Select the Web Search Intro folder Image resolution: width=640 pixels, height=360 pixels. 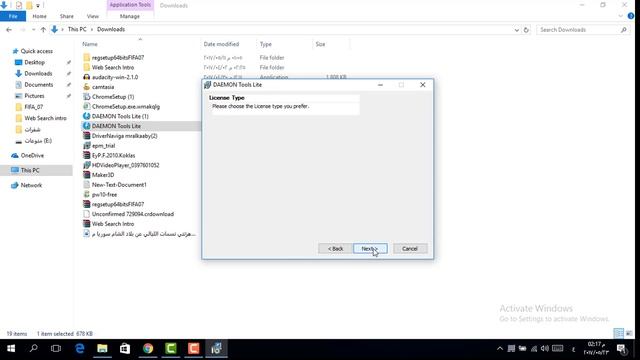113,67
